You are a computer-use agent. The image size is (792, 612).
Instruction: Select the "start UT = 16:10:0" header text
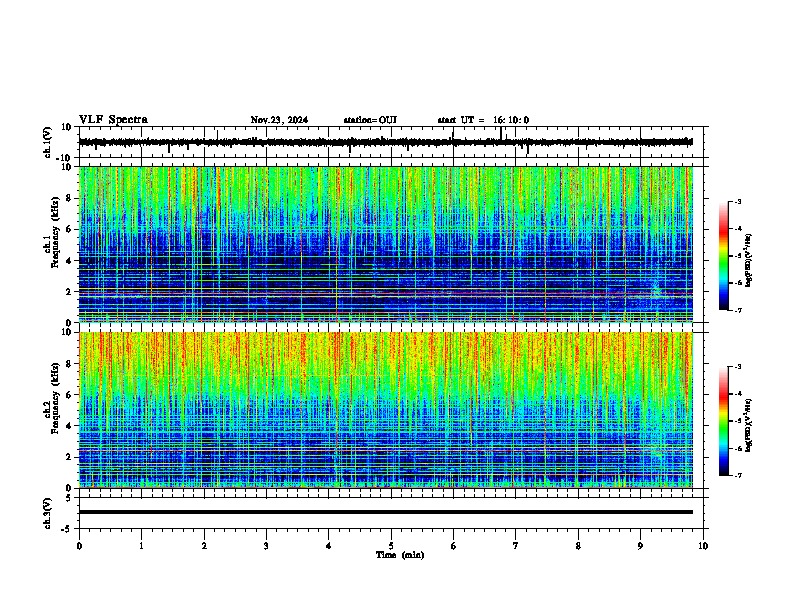483,120
